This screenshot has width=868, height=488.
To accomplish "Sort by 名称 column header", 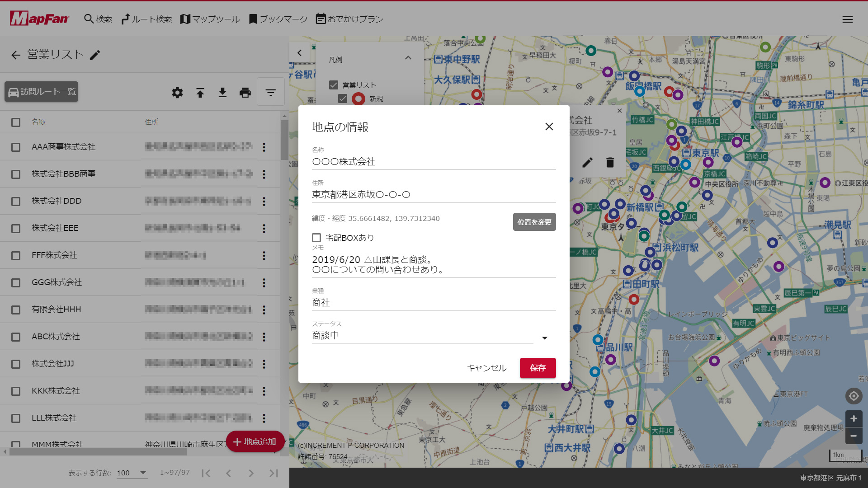I will [x=38, y=122].
